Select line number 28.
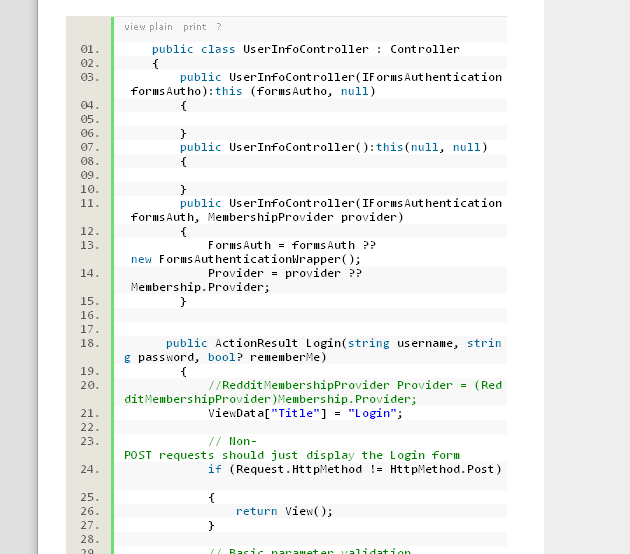Screen dimensions: 630x554 [x=90, y=540]
